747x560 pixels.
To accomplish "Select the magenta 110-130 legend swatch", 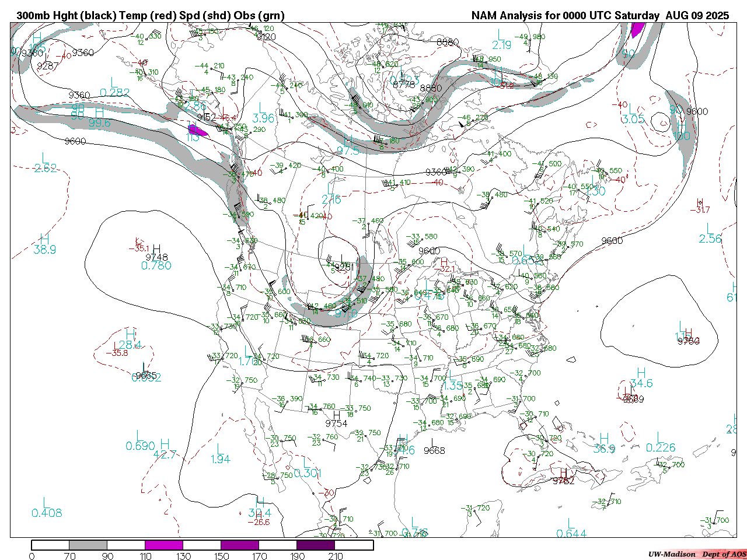I will [x=164, y=545].
